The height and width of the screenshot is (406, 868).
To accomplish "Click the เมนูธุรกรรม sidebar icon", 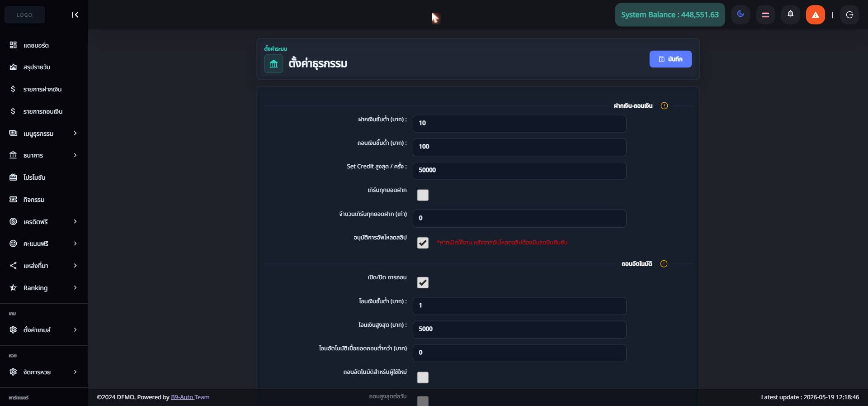I will coord(13,133).
